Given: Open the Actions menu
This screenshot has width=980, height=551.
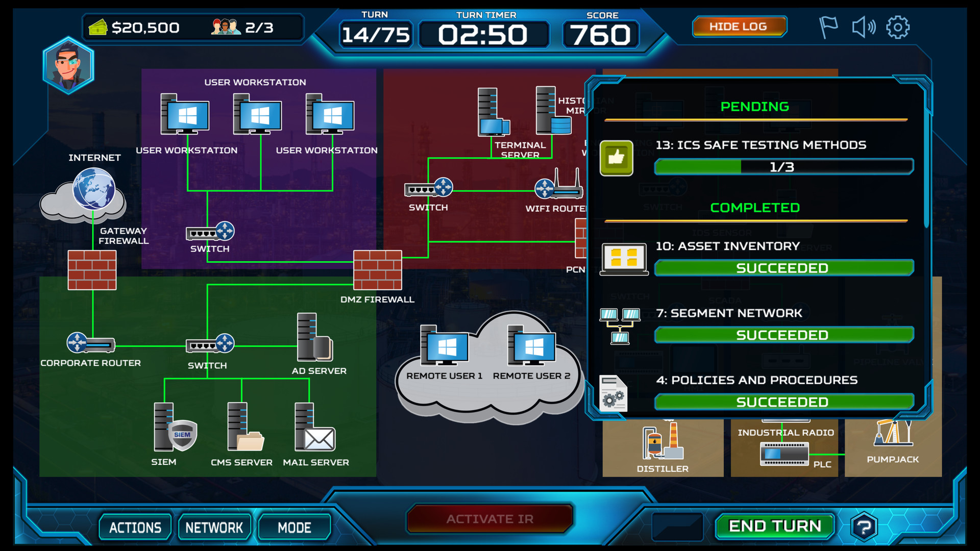Looking at the screenshot, I should click(x=135, y=528).
